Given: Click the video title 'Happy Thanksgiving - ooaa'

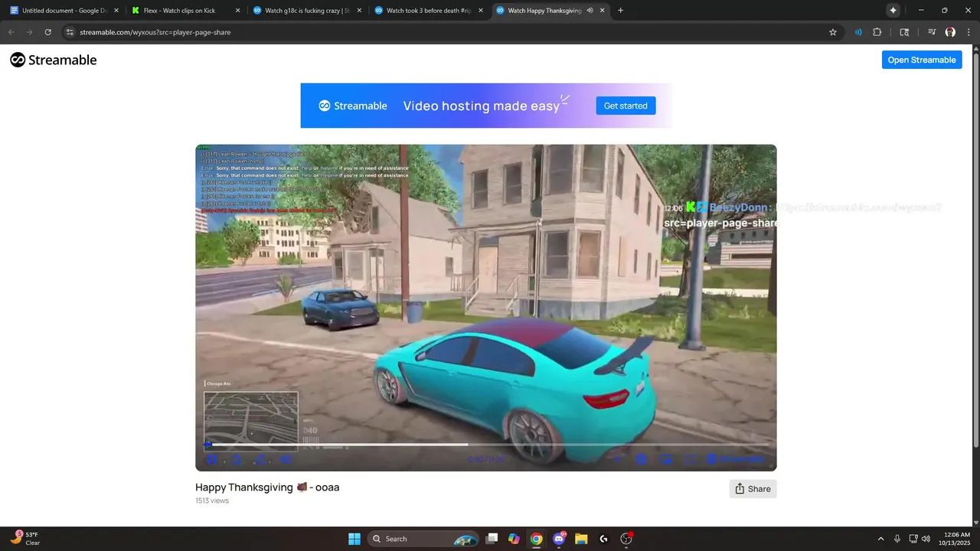Looking at the screenshot, I should pos(267,487).
